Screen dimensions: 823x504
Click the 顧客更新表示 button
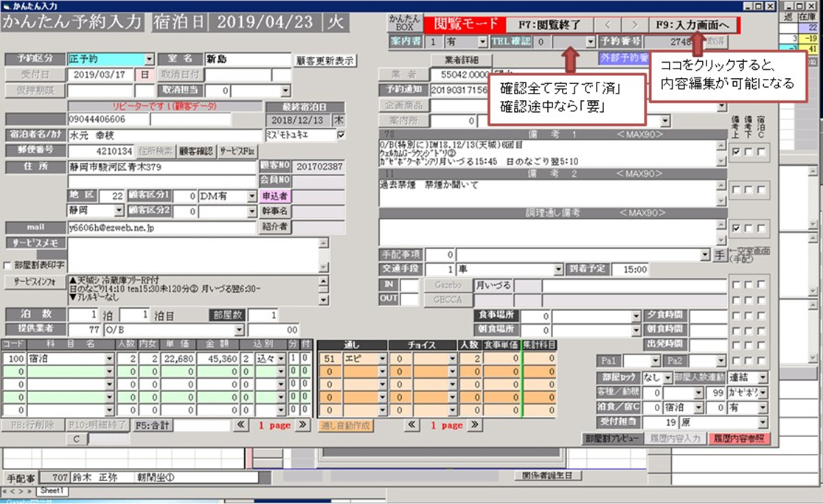tap(325, 60)
